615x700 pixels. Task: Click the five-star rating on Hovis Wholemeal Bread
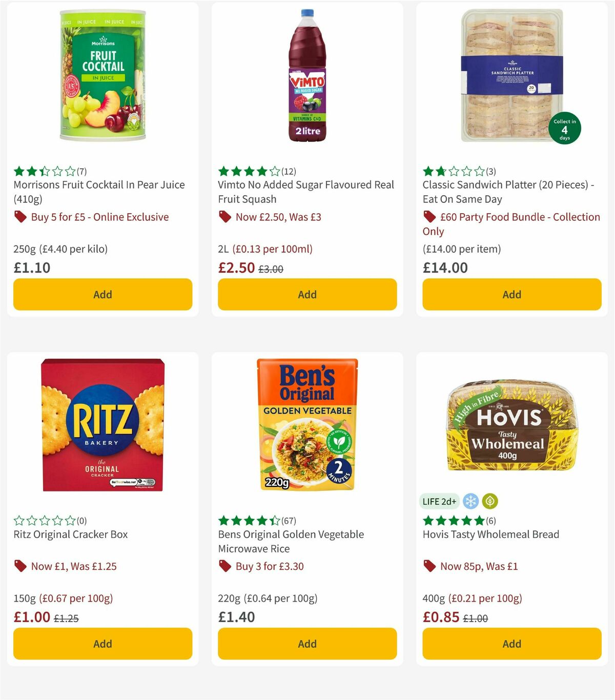click(453, 520)
